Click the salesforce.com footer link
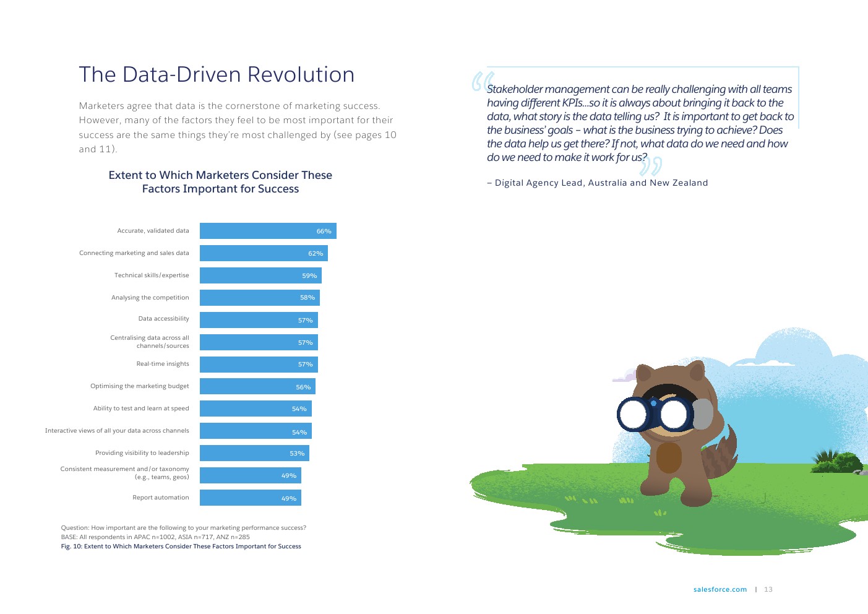The height and width of the screenshot is (614, 868). (720, 589)
